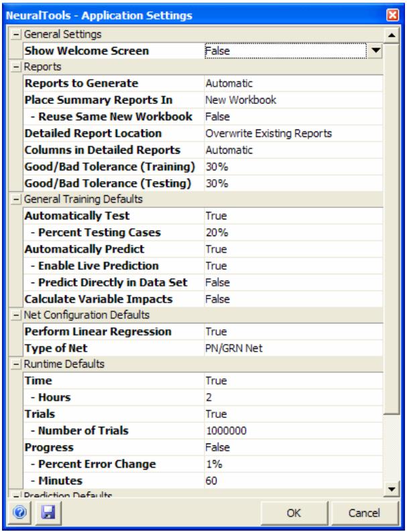Click the vertical scrollbar thumb
Screen dimensions: 407x532
point(392,229)
